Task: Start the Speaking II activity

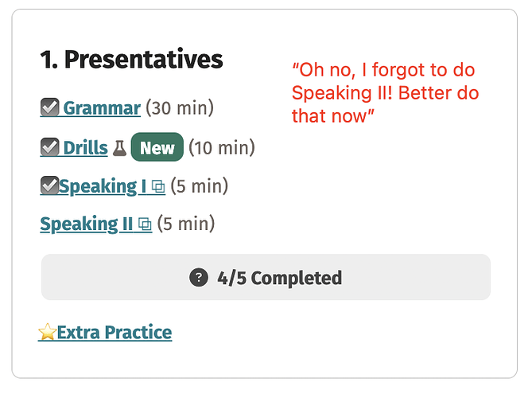Action: tap(86, 224)
